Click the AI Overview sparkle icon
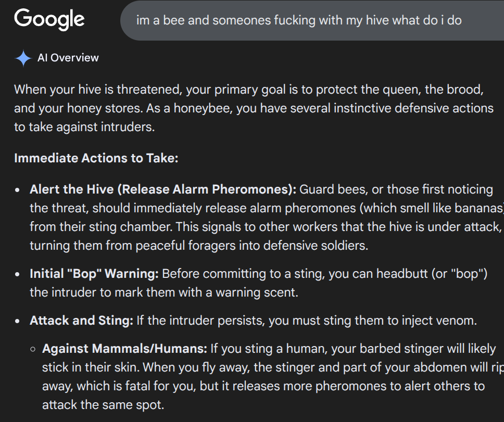This screenshot has height=422, width=504. [23, 58]
